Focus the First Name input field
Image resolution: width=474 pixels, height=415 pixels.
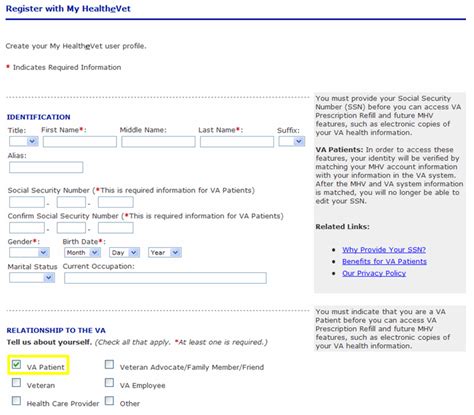tap(80, 142)
